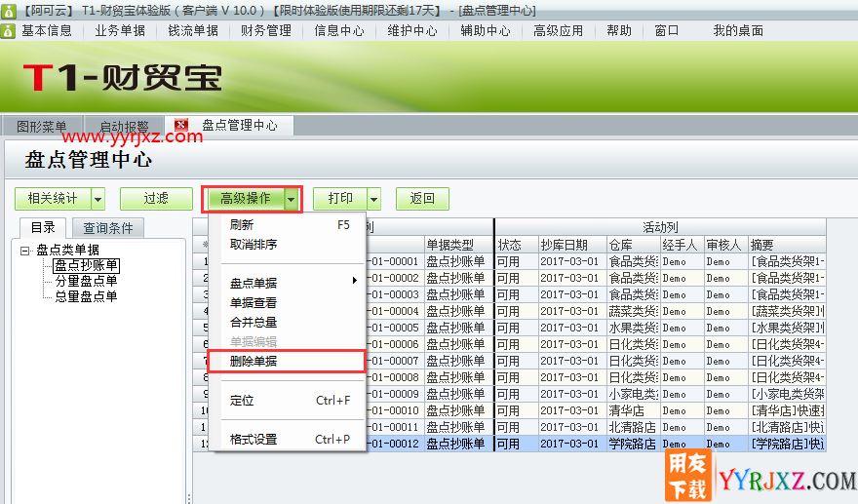This screenshot has width=858, height=504.
Task: Click the 清华店 warehouse cell
Action: click(x=634, y=410)
